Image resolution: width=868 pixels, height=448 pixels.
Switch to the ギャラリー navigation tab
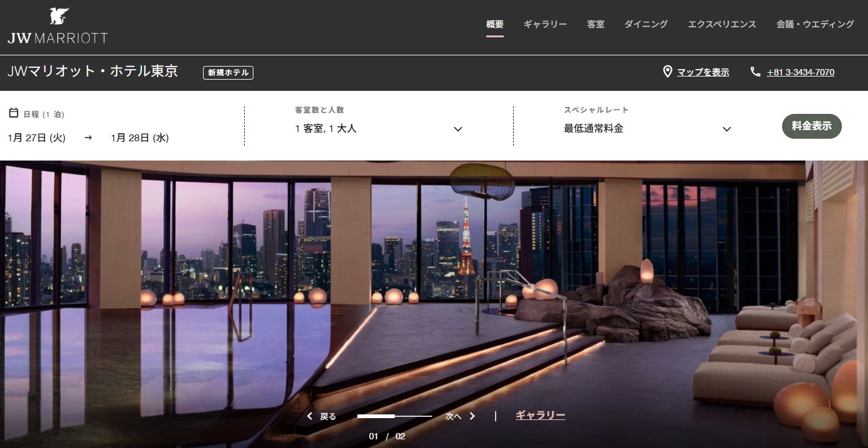coord(545,24)
